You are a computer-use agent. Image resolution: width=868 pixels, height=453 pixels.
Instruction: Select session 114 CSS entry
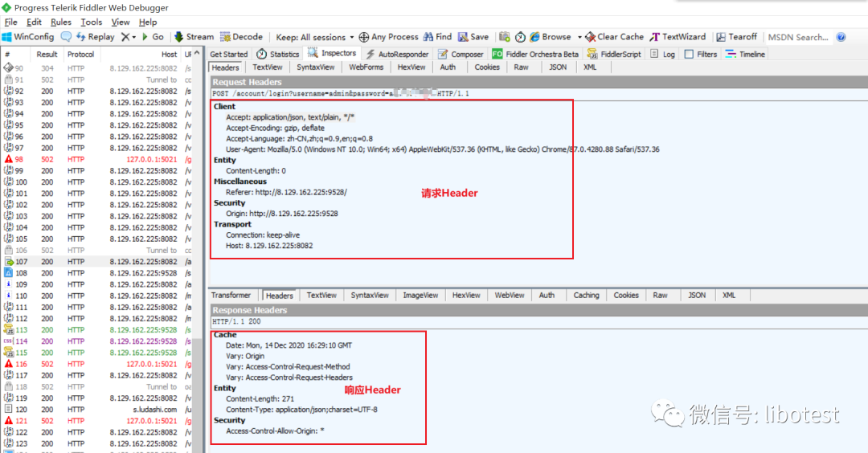coord(97,341)
